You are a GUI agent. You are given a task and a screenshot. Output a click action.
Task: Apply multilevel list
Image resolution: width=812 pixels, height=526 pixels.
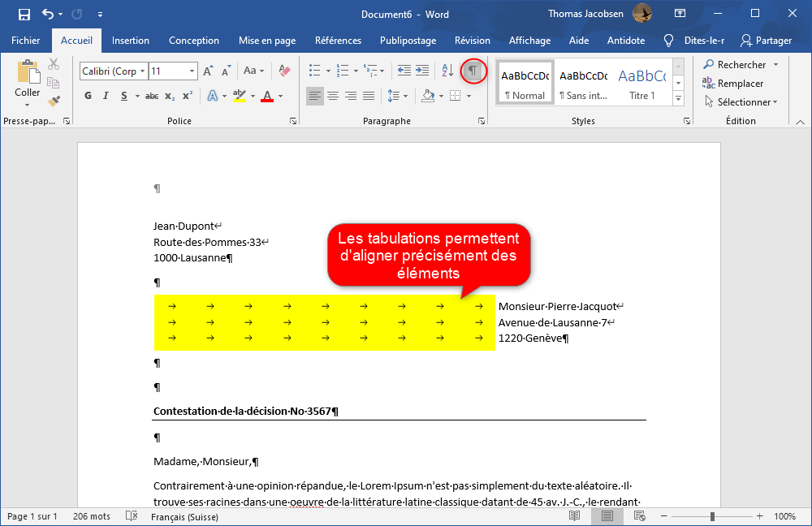click(x=369, y=71)
